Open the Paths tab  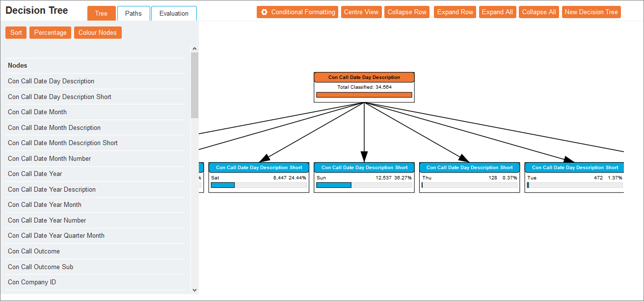click(134, 13)
